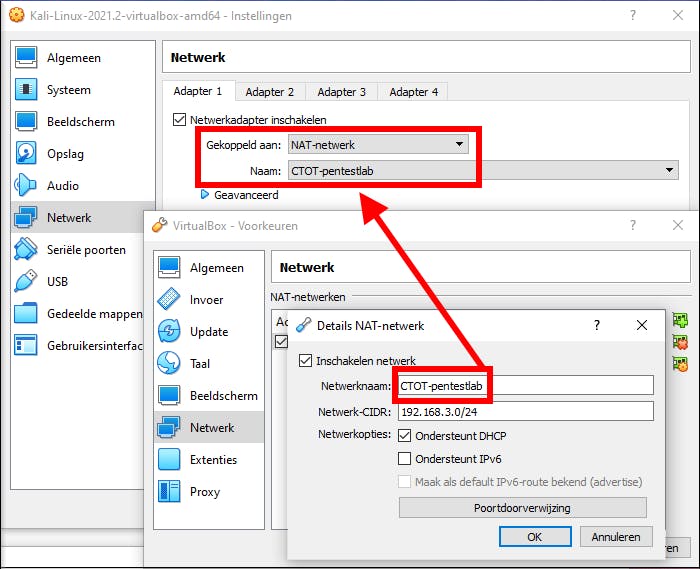700x569 pixels.
Task: Uncheck Ondersteunt DHCP option
Action: [x=404, y=436]
